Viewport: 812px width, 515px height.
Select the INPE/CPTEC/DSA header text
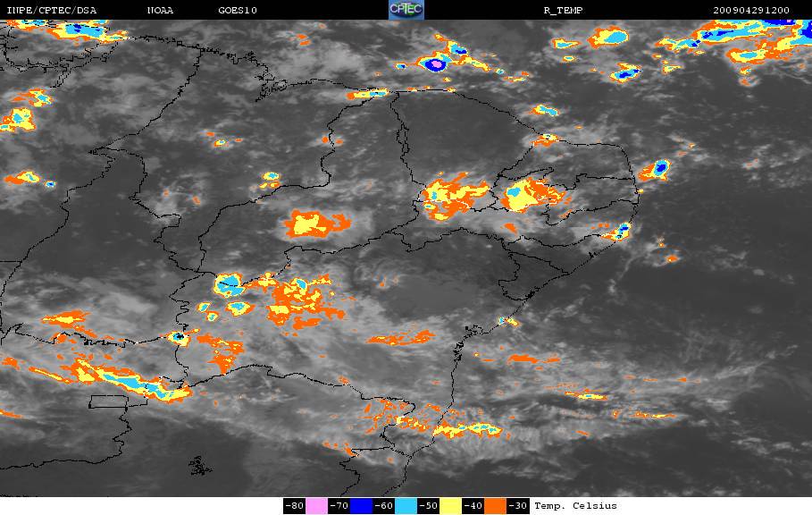click(52, 11)
